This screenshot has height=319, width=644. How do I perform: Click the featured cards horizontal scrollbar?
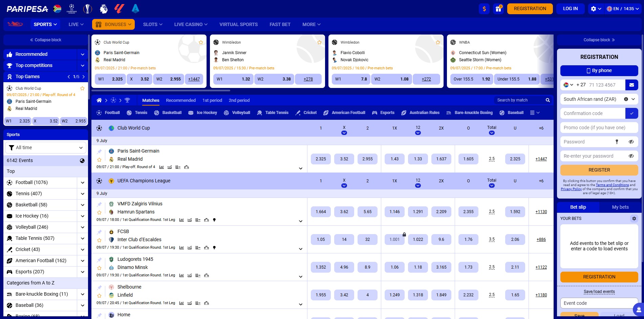(x=161, y=90)
